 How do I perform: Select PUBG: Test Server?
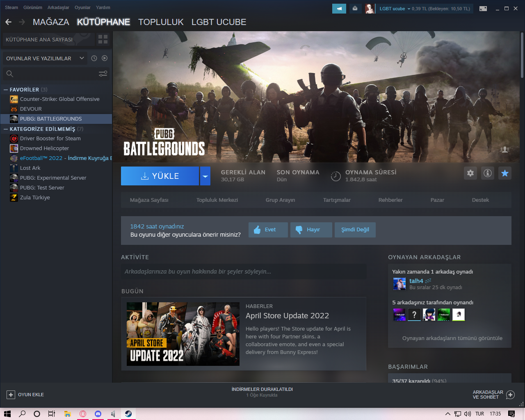pos(56,188)
